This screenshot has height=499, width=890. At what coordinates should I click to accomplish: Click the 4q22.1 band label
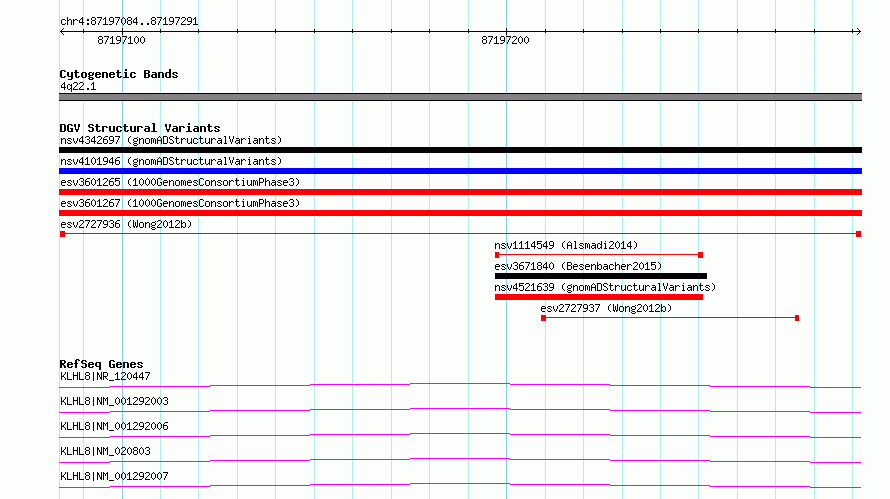tap(78, 86)
